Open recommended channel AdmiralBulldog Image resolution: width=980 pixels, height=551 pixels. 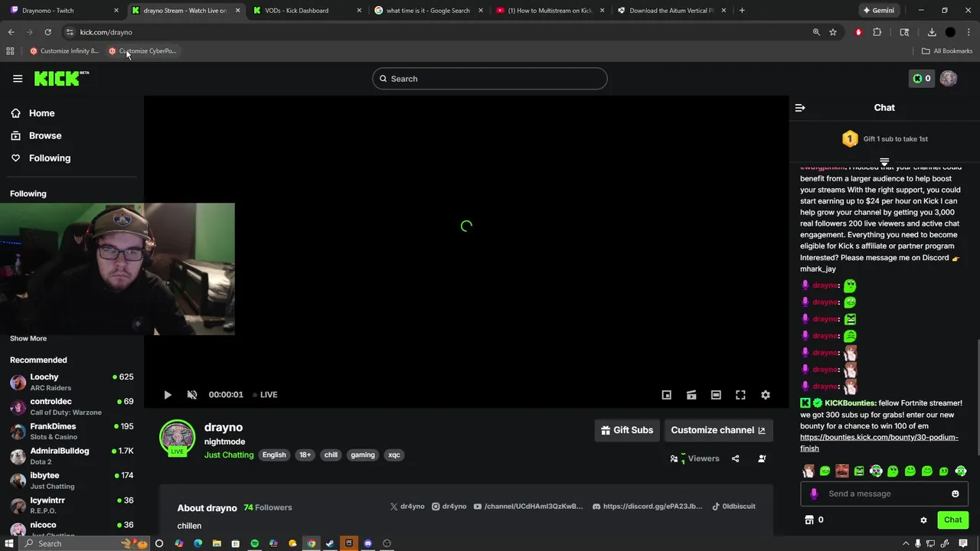72,456
